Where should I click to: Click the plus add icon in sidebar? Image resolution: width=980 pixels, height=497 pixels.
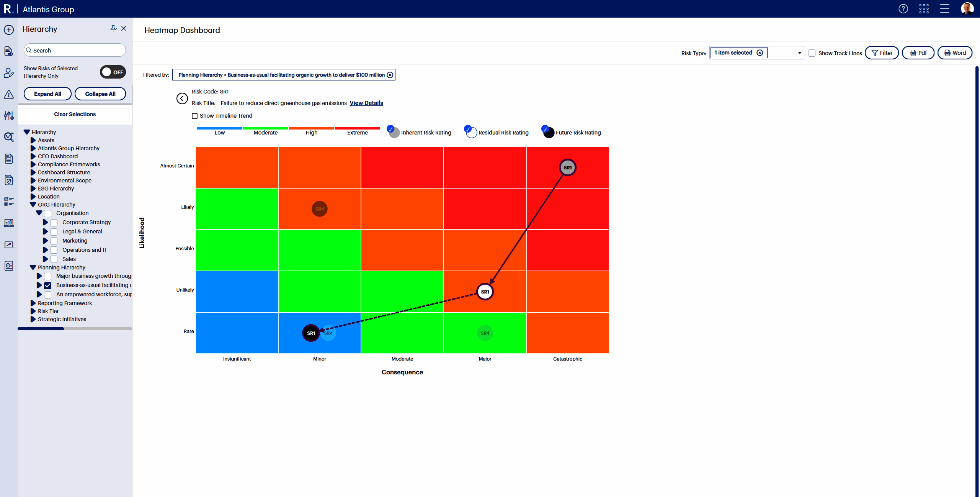point(9,30)
